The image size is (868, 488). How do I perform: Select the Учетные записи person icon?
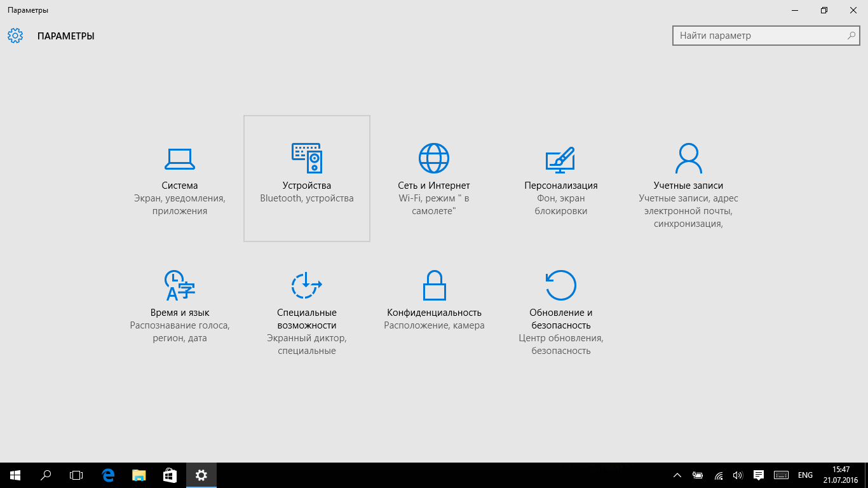688,158
